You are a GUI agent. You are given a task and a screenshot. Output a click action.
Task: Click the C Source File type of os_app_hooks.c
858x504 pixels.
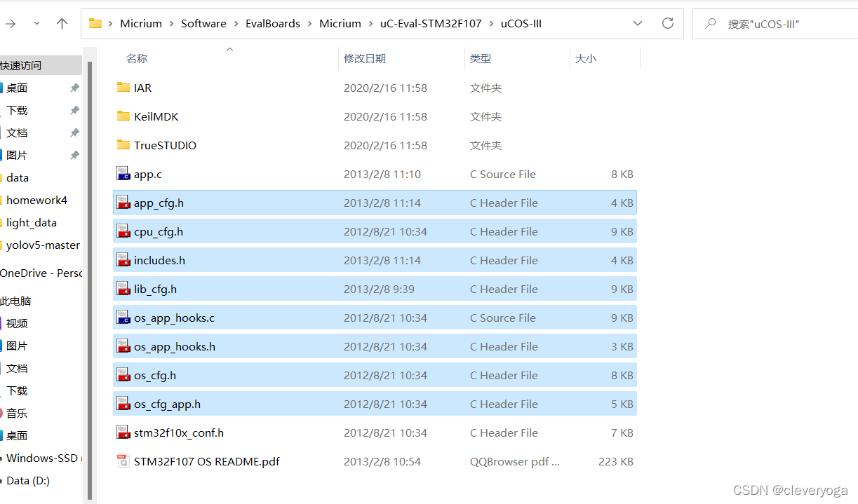[502, 318]
